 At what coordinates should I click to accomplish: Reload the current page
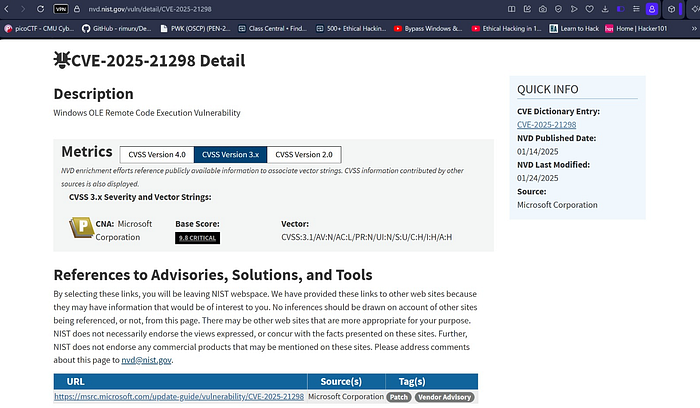(40, 9)
